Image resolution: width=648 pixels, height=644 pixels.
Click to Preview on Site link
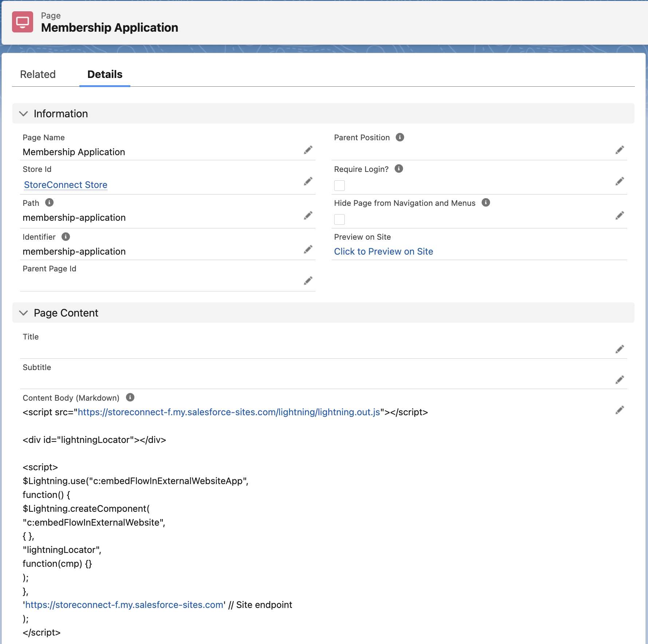(x=383, y=251)
